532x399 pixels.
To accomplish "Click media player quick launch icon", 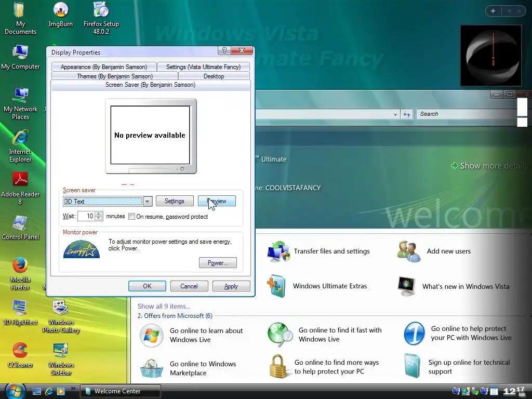I will coord(60,391).
